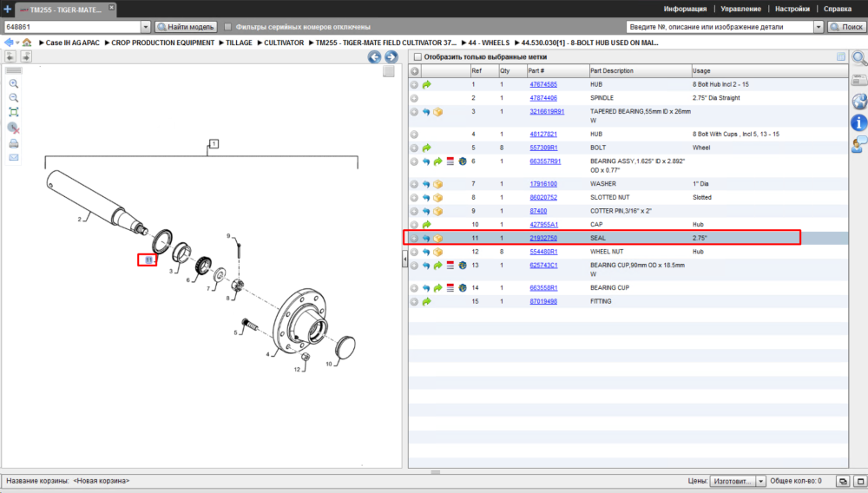
Task: Email the diagram using the envelope icon
Action: (14, 158)
